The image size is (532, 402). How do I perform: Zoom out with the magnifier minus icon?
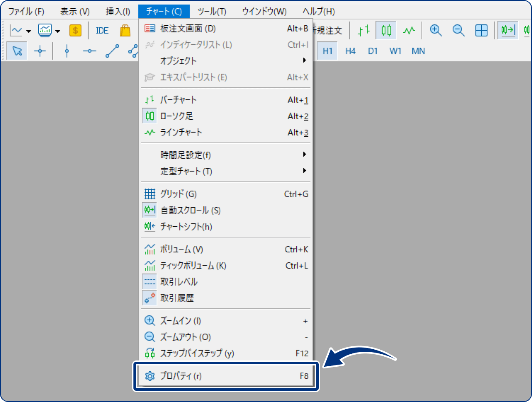coord(458,30)
